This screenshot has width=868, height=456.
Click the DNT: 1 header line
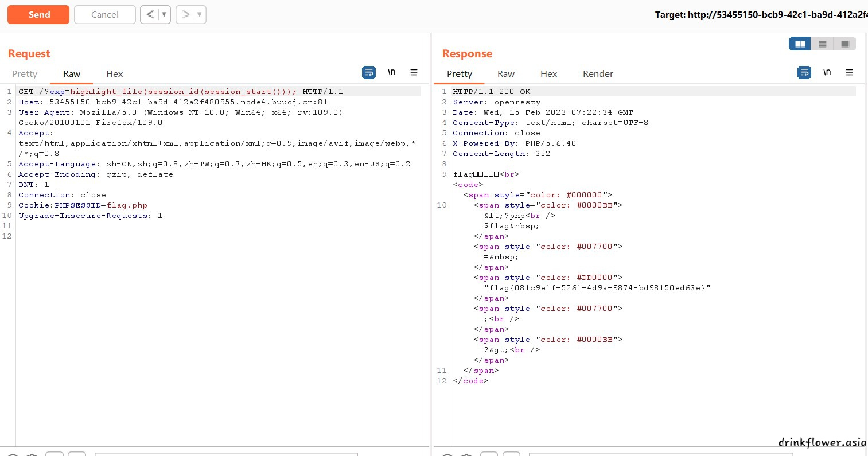tap(33, 184)
